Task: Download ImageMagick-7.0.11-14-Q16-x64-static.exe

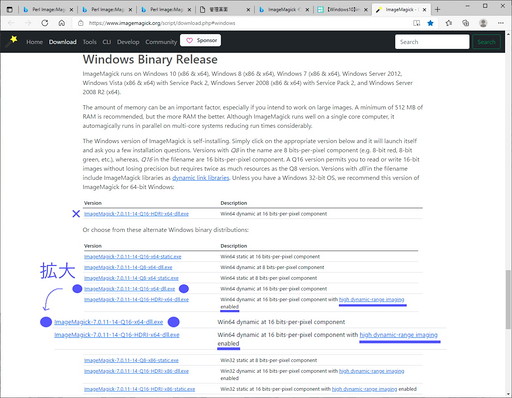Action: point(133,257)
